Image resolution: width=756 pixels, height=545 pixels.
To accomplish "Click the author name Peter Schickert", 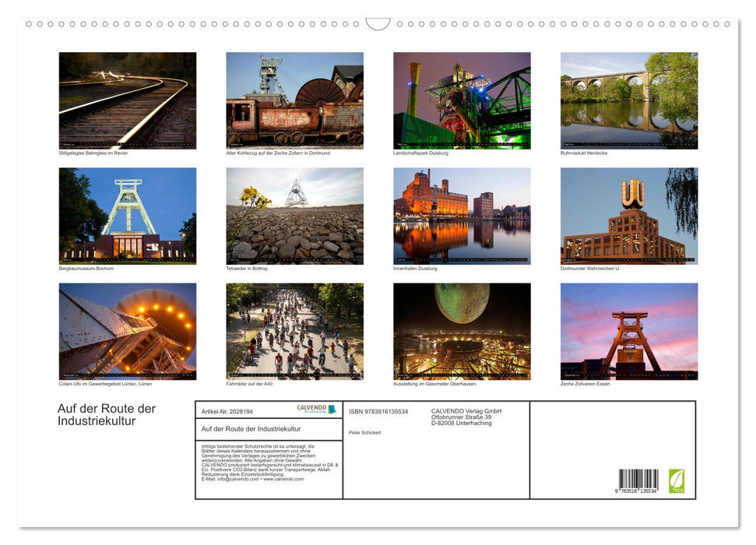I will 365,432.
